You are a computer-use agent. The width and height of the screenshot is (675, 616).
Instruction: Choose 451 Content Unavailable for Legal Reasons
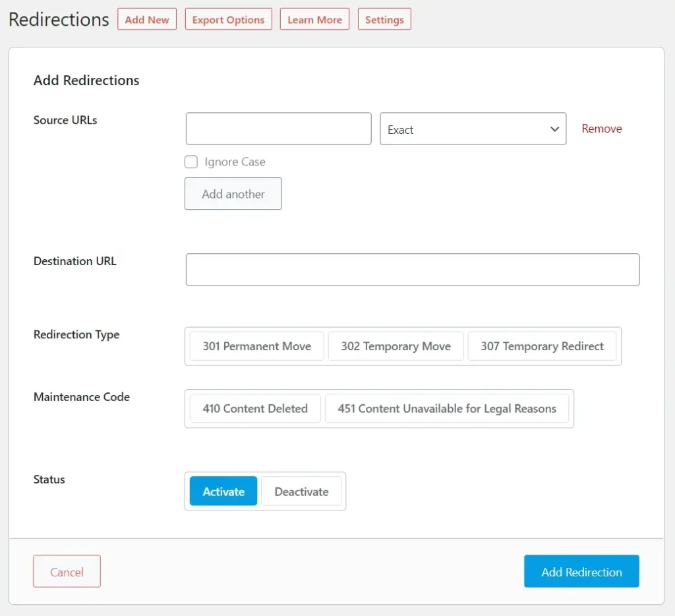tap(447, 408)
